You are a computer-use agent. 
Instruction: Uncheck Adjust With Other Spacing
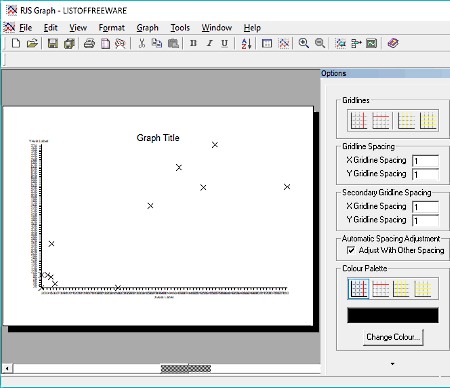351,250
